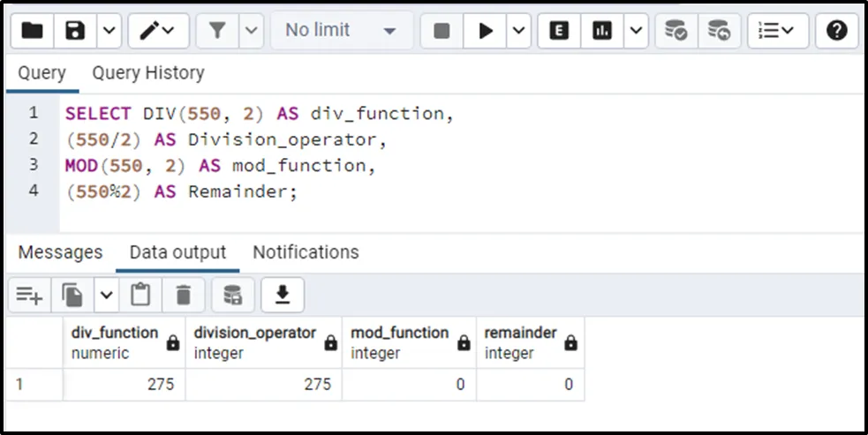Open the Copy options dropdown arrow
Image resolution: width=868 pixels, height=435 pixels.
coord(106,295)
